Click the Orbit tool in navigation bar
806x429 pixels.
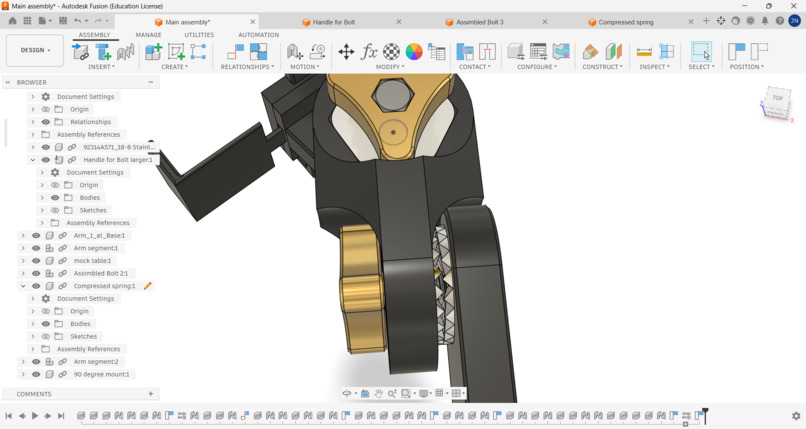pos(347,394)
